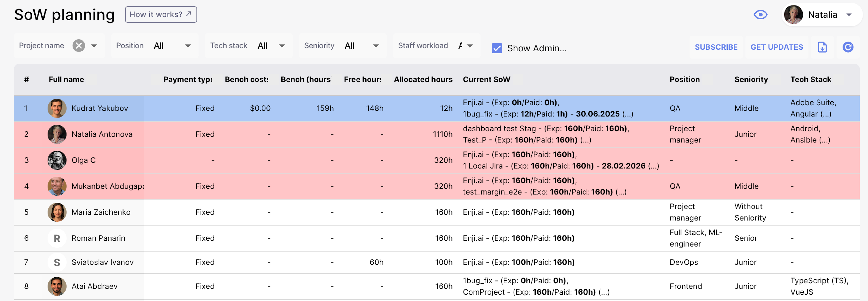Expand Kudrat Yakubov's Current SoW ellipsis
This screenshot has height=301, width=868.
click(628, 114)
